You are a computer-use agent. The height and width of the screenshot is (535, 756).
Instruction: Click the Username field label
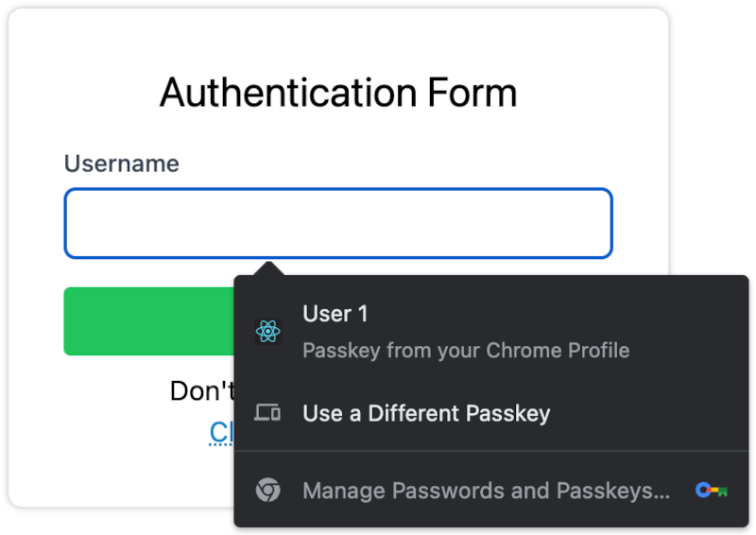[x=122, y=164]
